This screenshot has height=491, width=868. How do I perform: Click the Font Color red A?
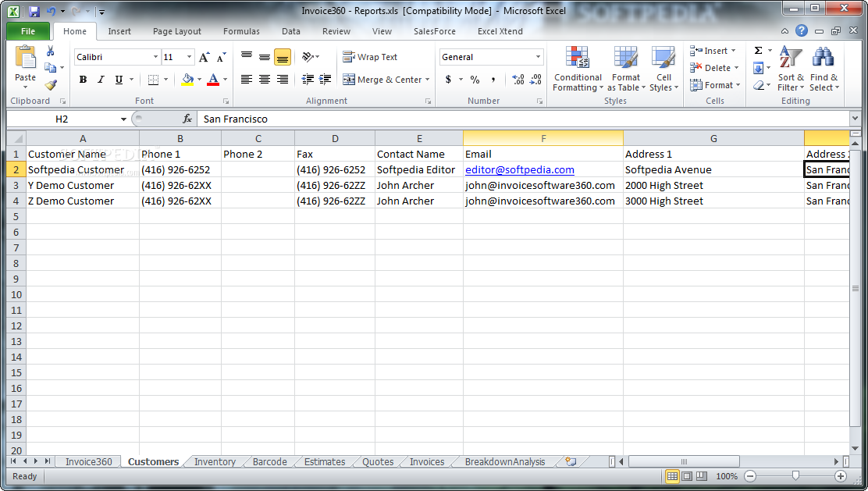213,80
